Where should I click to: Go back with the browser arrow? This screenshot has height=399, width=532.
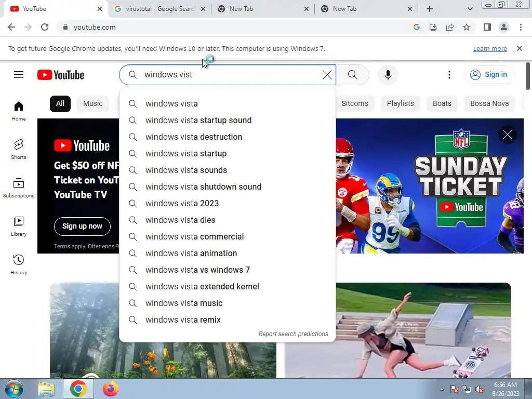[11, 27]
